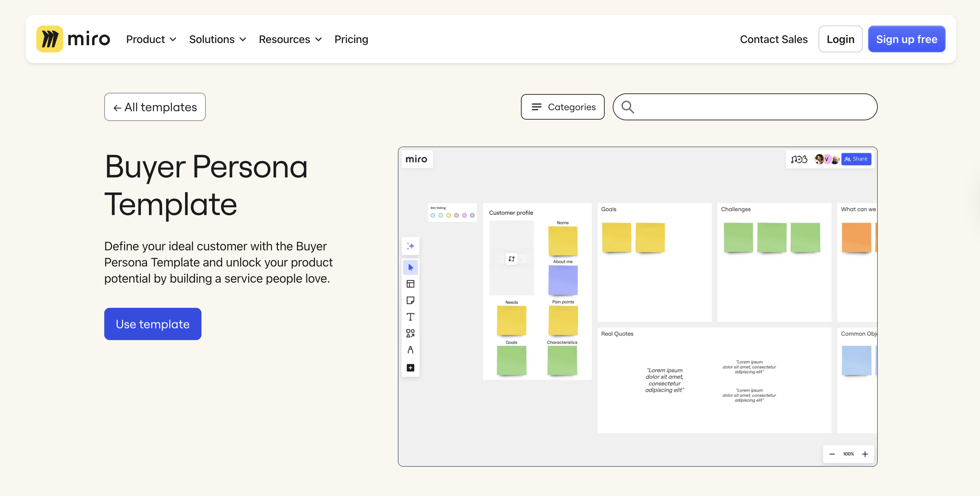
Task: Select the sticky note tool
Action: (411, 300)
